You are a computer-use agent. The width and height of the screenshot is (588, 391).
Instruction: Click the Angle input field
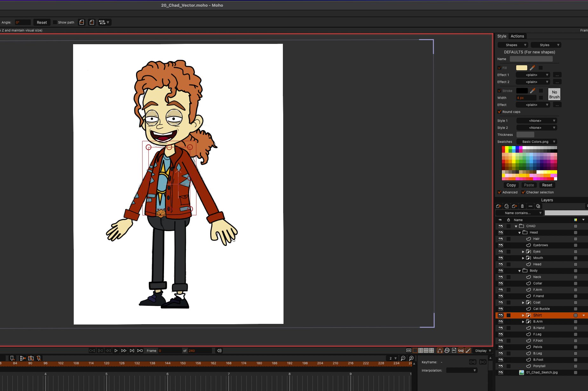click(23, 22)
